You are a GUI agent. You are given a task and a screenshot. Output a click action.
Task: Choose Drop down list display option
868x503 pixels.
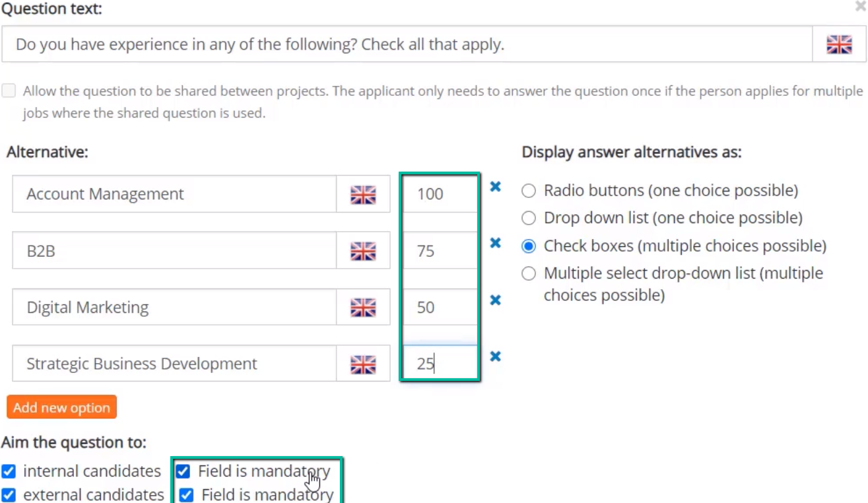pos(529,218)
